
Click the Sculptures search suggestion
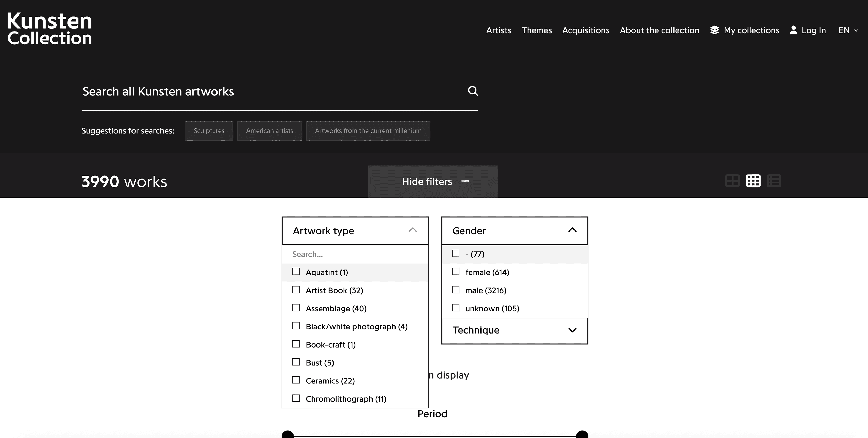pos(209,131)
